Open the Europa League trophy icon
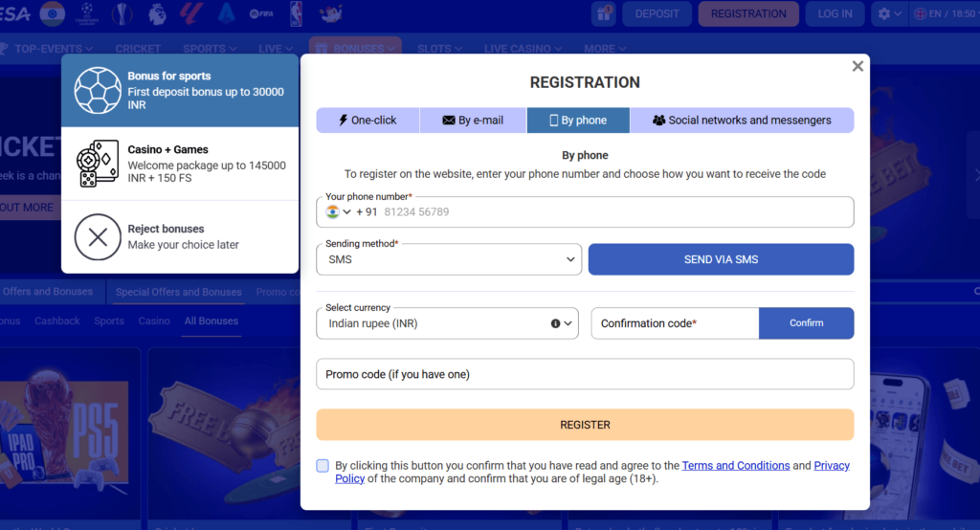This screenshot has height=530, width=980. [x=122, y=13]
